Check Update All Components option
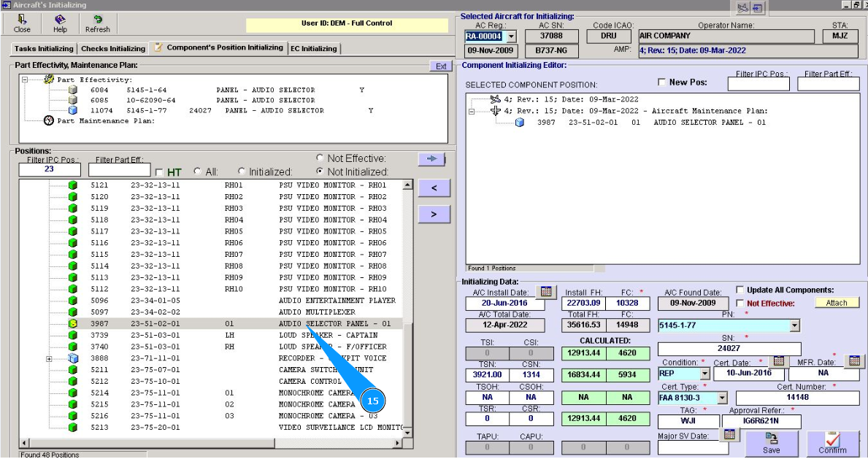Screen dimensions: 868x459 click(x=740, y=290)
